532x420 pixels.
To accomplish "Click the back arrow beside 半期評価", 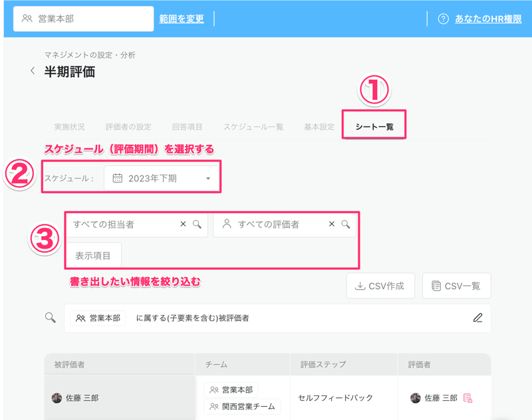I will point(33,70).
